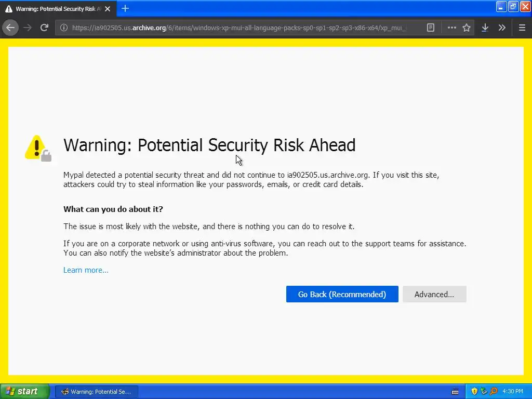Click the magnifier tray icon

click(x=494, y=392)
